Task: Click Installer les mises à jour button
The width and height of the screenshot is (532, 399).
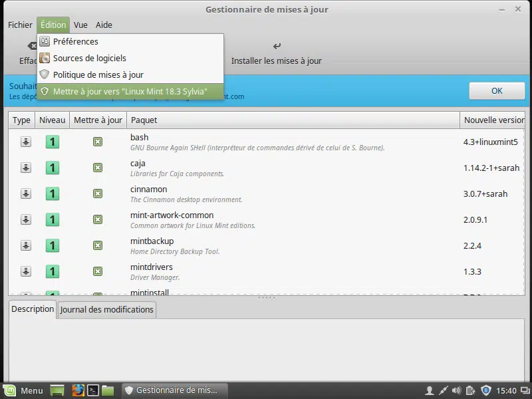Action: click(x=277, y=54)
